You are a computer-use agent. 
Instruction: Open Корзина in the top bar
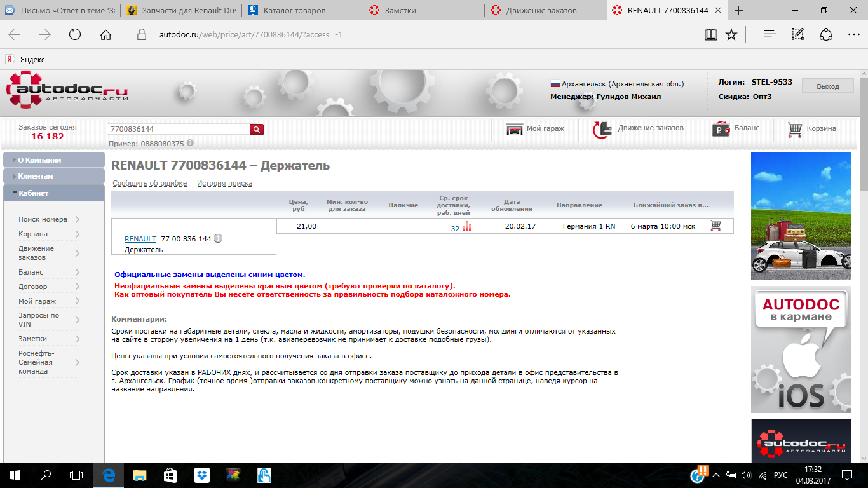[x=812, y=129]
